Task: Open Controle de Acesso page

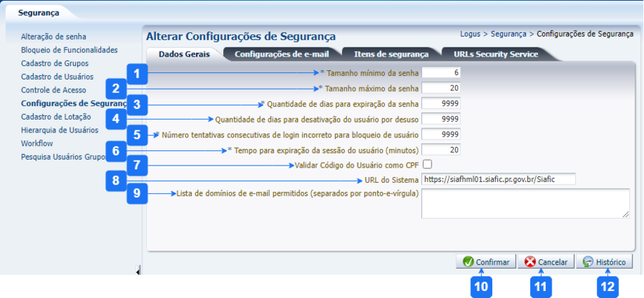Action: (54, 90)
